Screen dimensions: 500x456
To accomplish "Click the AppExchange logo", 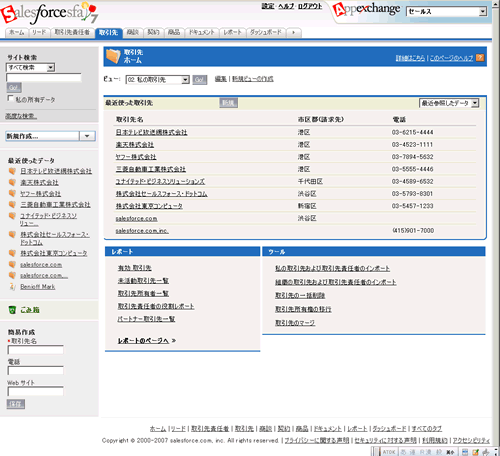I will click(x=366, y=9).
